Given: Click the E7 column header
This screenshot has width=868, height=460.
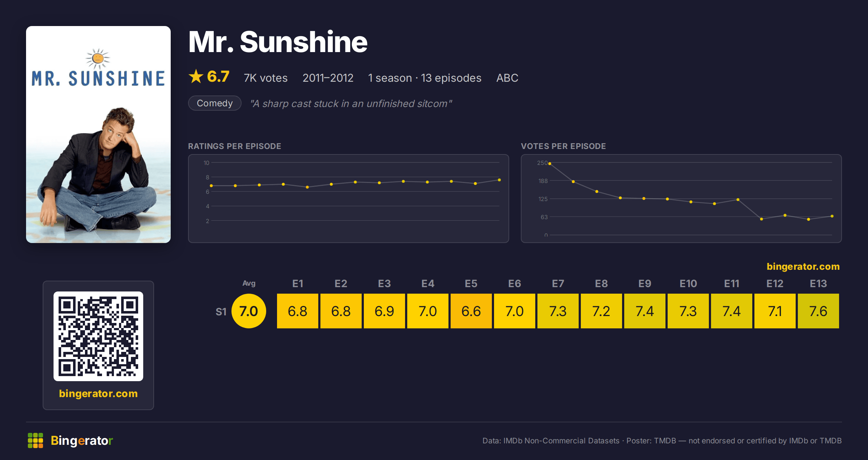Looking at the screenshot, I should (x=558, y=284).
